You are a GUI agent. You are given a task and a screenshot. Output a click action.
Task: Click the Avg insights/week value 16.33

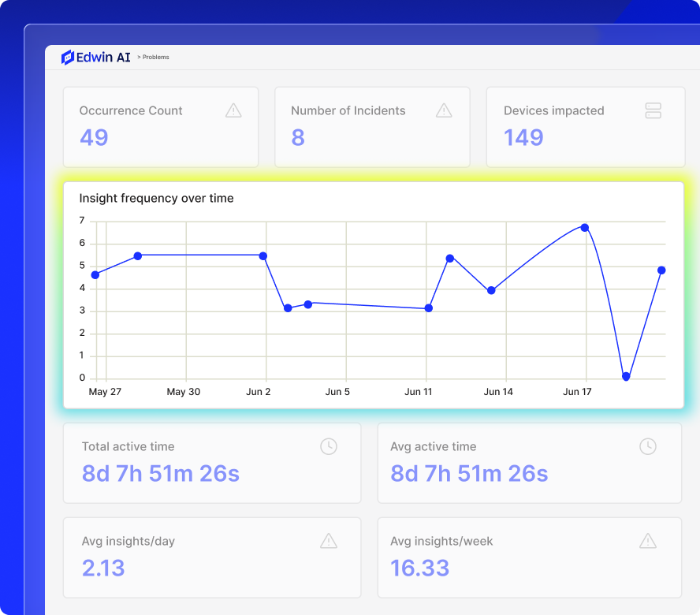click(x=419, y=568)
